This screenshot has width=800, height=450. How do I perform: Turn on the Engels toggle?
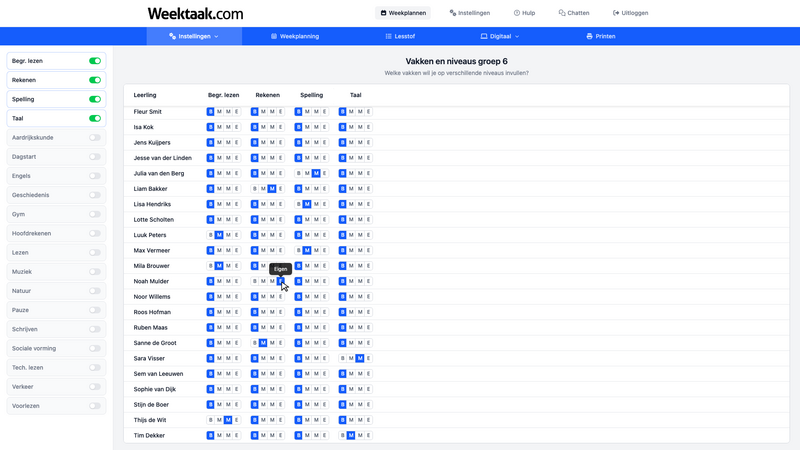95,176
